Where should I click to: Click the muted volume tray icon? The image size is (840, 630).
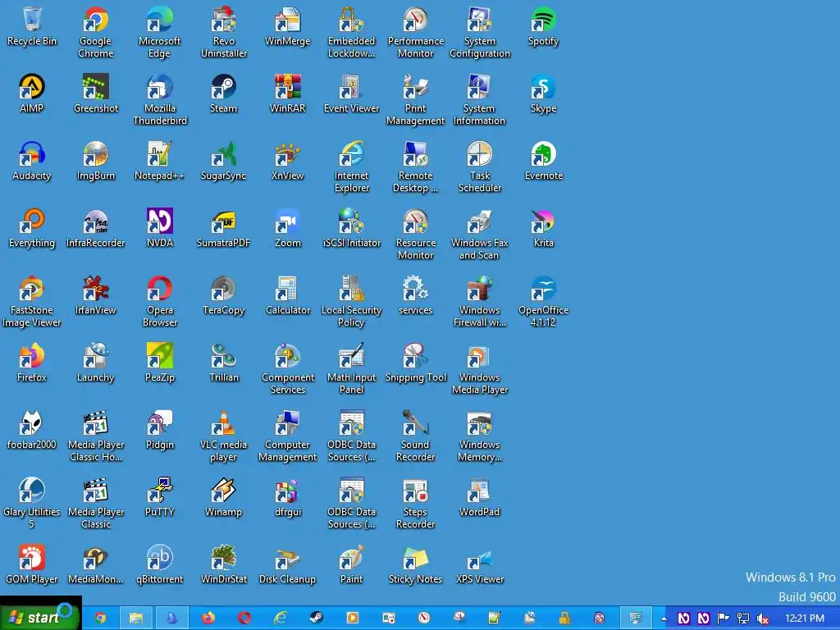(762, 619)
